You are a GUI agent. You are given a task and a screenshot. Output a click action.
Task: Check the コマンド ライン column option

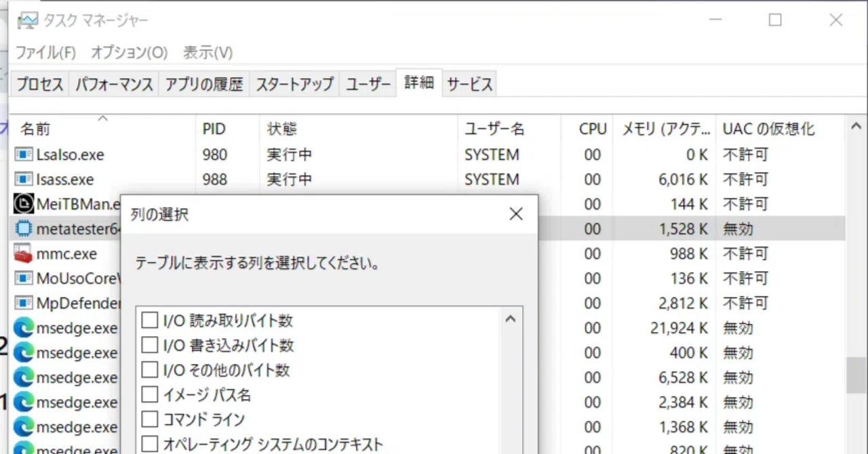(x=149, y=419)
